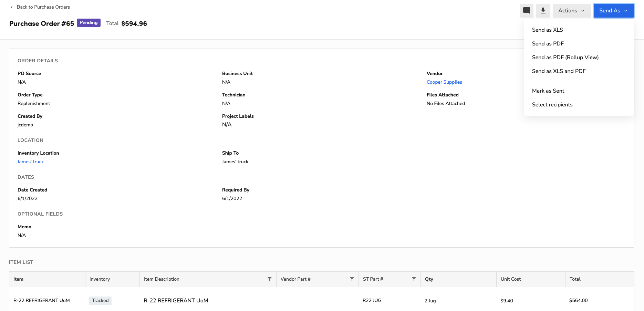Filter the Vendor Part # column

pos(352,279)
